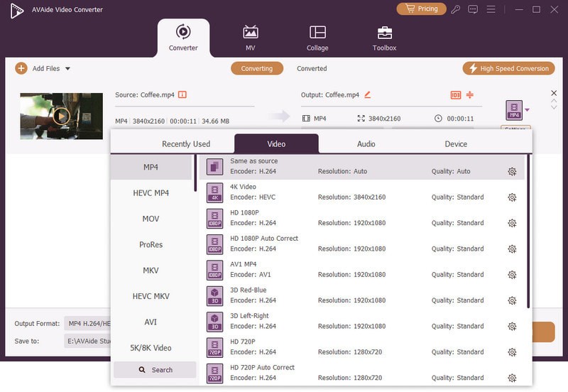This screenshot has width=568, height=392.
Task: Switch to the Audio format tab
Action: tap(366, 144)
